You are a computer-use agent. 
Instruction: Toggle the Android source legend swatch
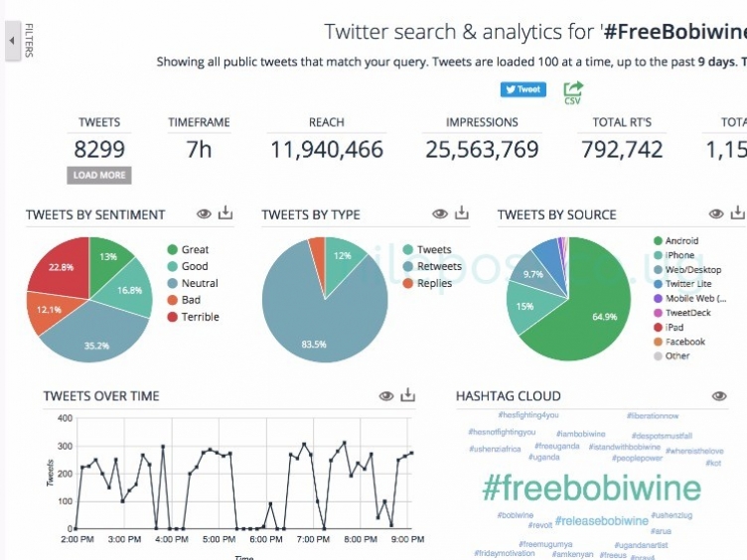pyautogui.click(x=658, y=240)
